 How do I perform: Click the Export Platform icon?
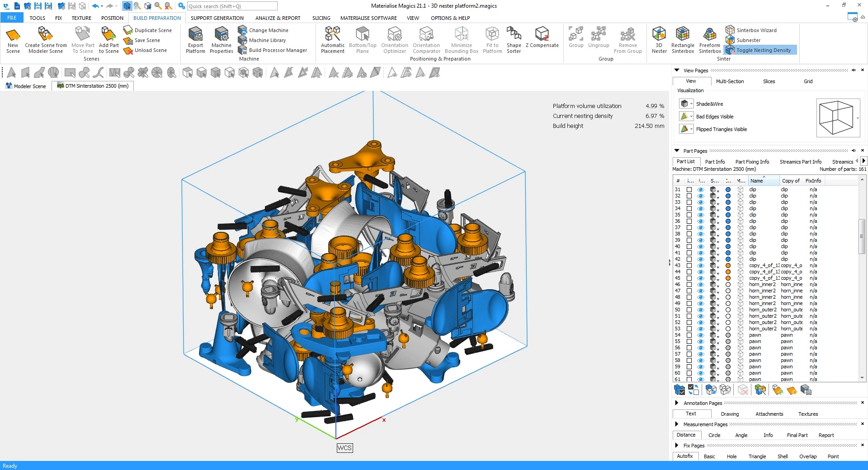[195, 34]
